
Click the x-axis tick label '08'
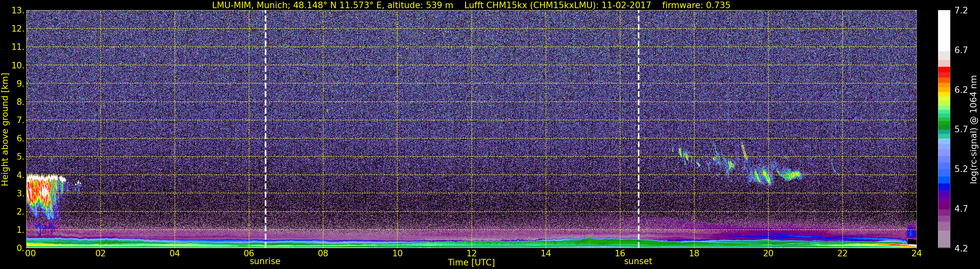coord(323,253)
